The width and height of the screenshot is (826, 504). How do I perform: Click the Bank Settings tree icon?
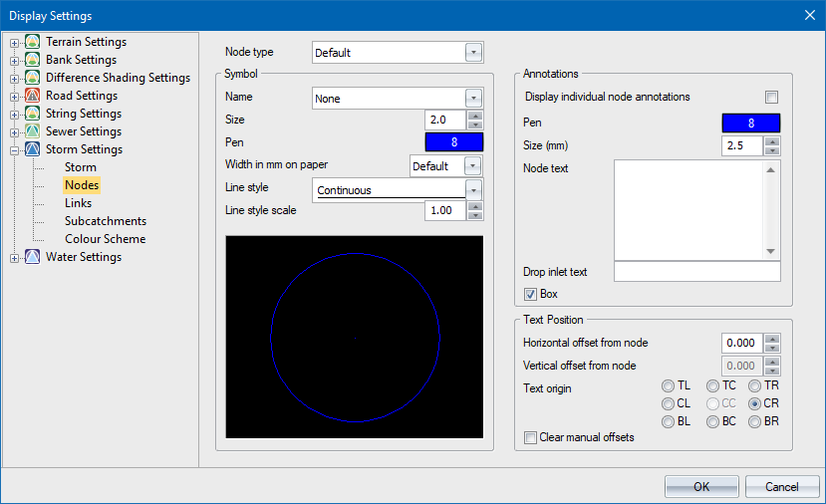(x=33, y=60)
